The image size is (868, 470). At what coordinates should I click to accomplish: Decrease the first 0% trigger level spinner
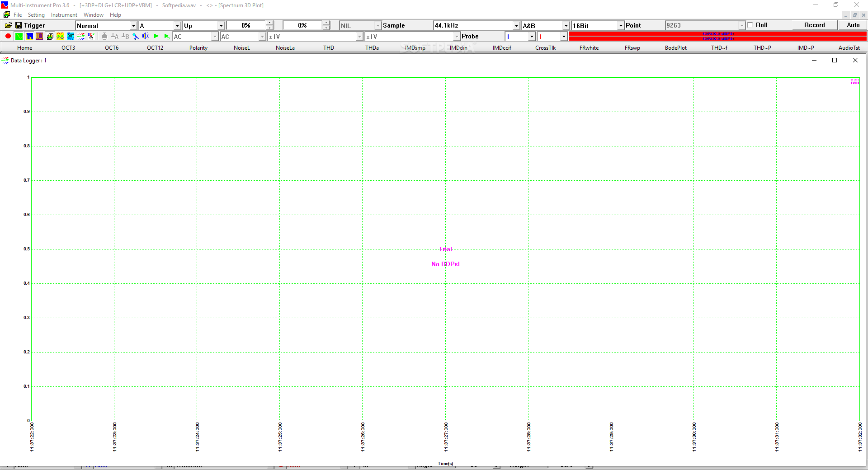click(x=269, y=28)
